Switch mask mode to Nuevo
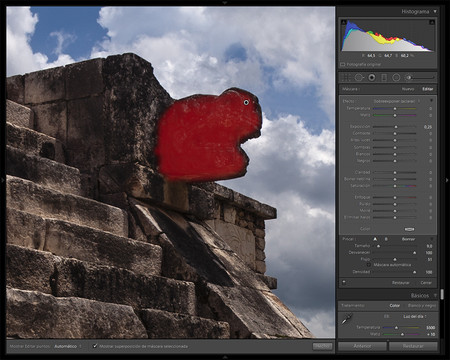The height and width of the screenshot is (360, 450). click(x=408, y=89)
